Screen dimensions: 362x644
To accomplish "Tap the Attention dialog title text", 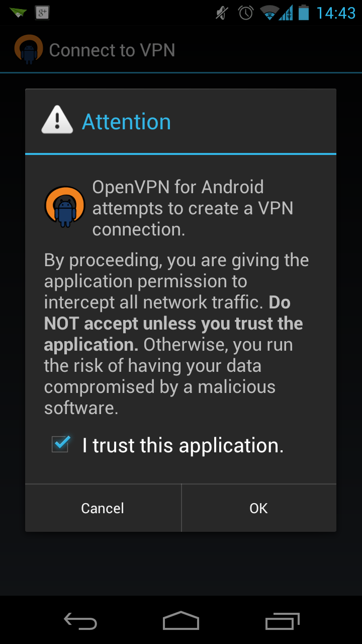I will (x=127, y=122).
